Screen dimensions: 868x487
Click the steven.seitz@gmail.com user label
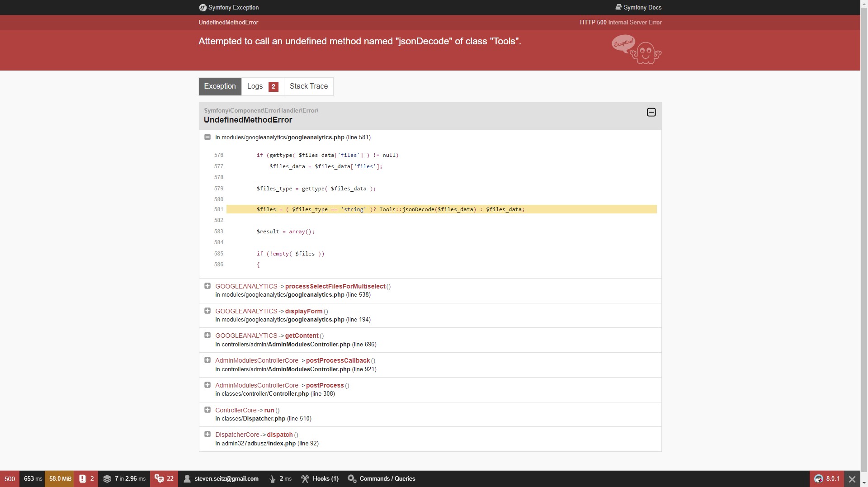(x=226, y=479)
